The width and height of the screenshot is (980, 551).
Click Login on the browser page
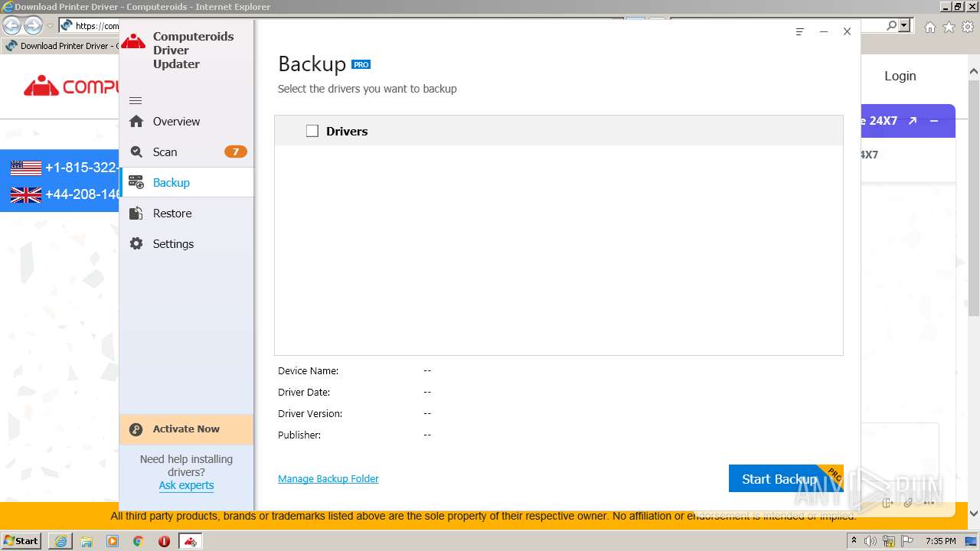coord(900,76)
